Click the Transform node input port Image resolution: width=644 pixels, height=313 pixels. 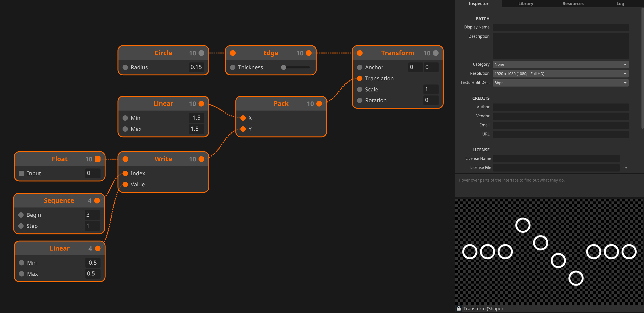(x=360, y=53)
